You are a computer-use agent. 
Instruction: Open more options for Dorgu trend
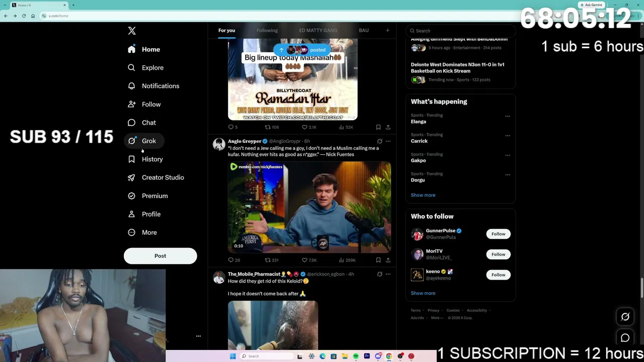[x=507, y=175]
